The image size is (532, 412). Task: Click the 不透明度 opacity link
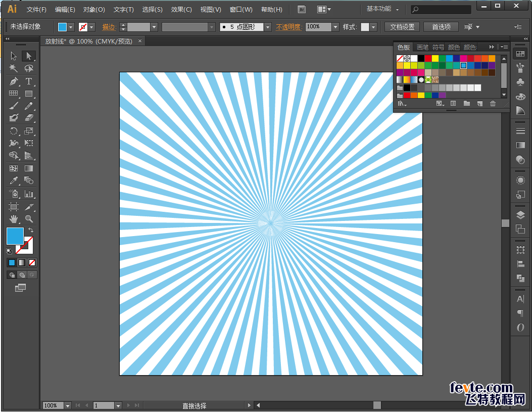tap(288, 27)
